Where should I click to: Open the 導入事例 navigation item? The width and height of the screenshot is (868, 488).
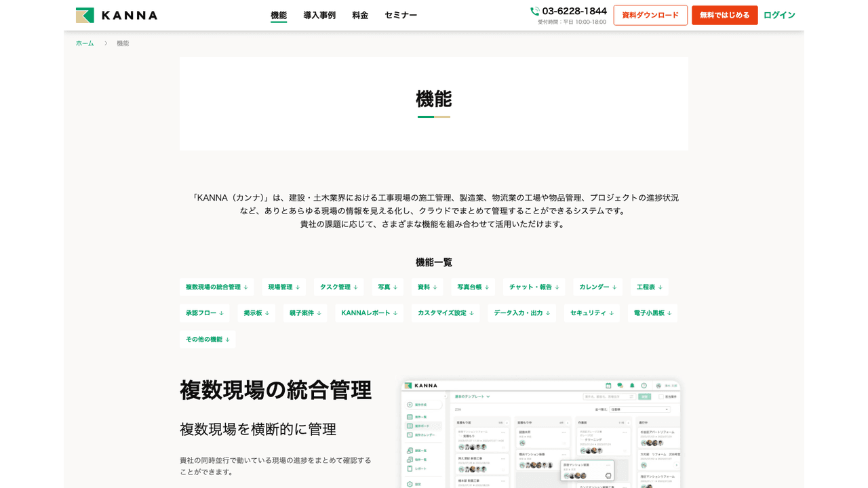point(319,15)
